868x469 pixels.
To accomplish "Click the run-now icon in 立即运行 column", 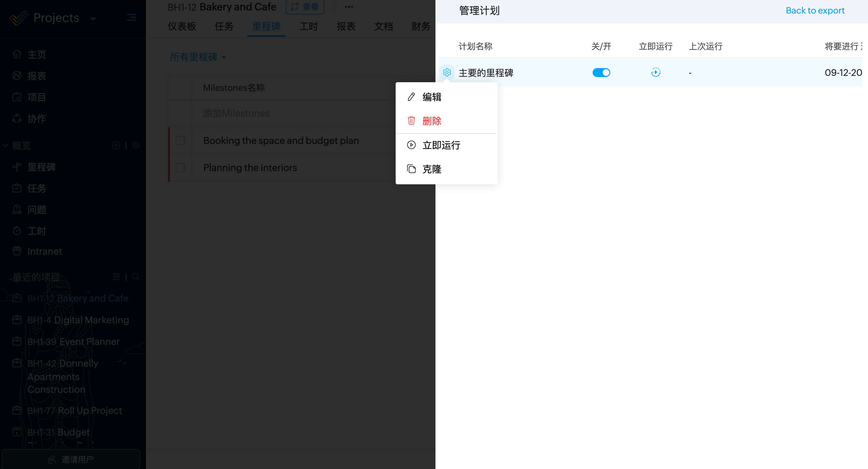I will point(655,72).
